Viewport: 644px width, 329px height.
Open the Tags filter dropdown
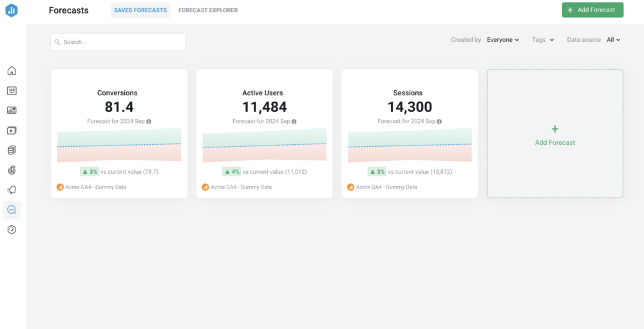click(x=543, y=40)
